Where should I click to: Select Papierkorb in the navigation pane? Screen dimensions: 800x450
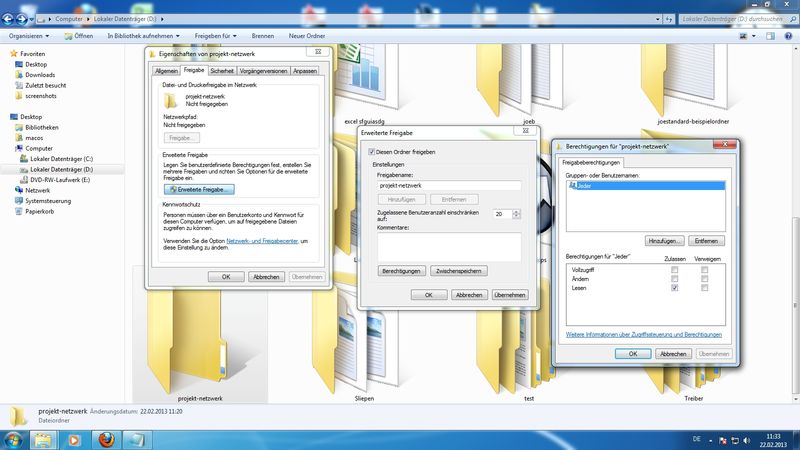(42, 211)
